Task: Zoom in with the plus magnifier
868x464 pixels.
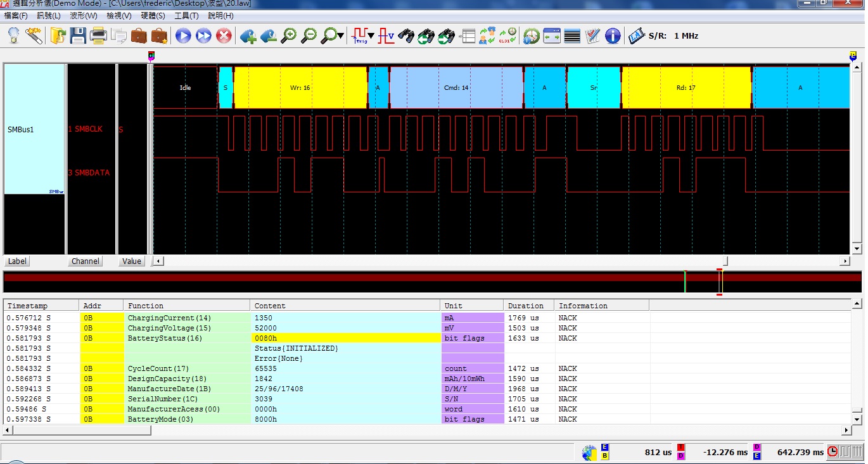Action: pyautogui.click(x=288, y=35)
